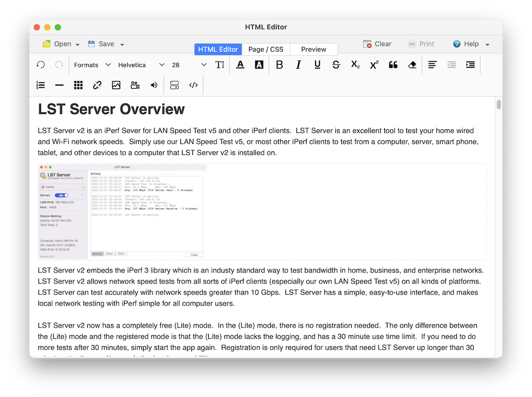Choose the text background color icon
532x397 pixels.
[259, 65]
